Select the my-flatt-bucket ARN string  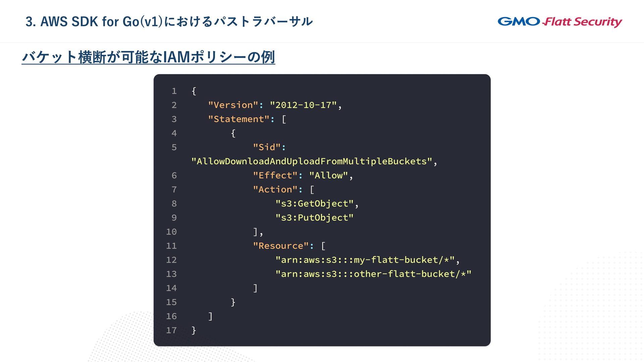(x=365, y=260)
